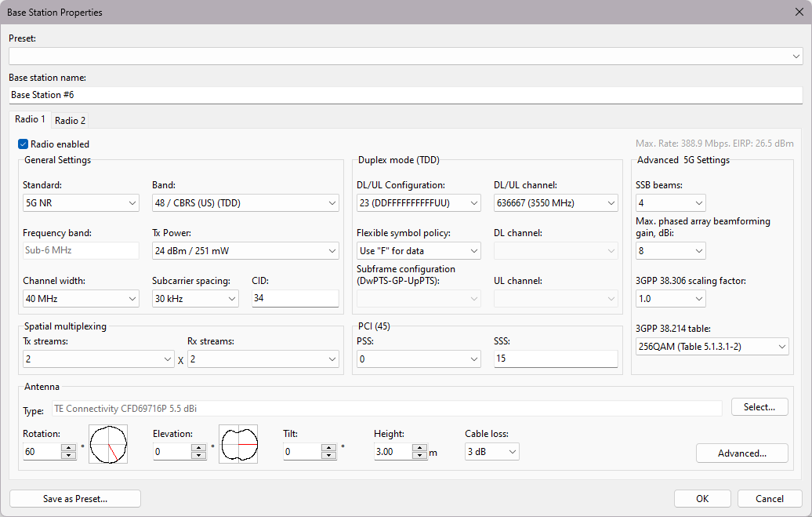Select the Radio 1 tab
Viewport: 812px width, 517px height.
click(30, 119)
